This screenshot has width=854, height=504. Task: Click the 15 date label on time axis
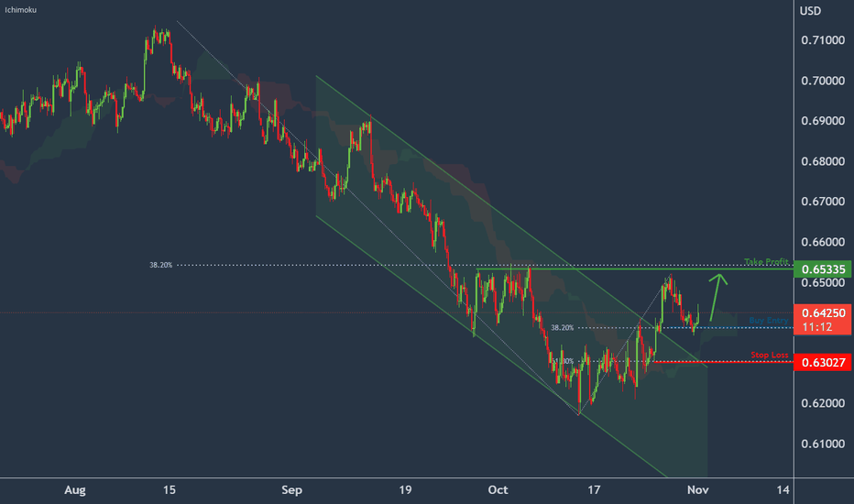170,490
